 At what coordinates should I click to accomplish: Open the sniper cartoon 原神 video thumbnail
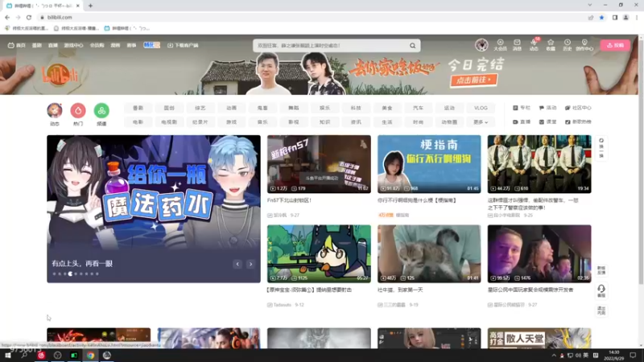click(x=319, y=253)
